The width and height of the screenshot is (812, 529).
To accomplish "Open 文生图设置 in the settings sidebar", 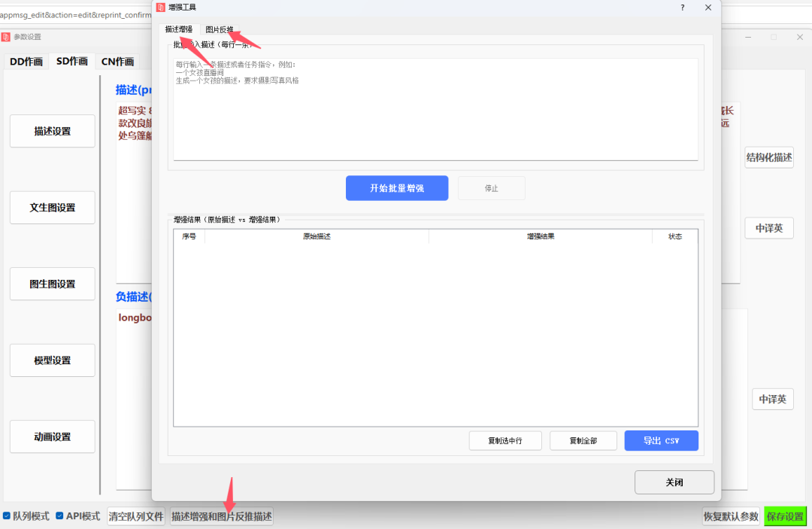I will [x=53, y=208].
